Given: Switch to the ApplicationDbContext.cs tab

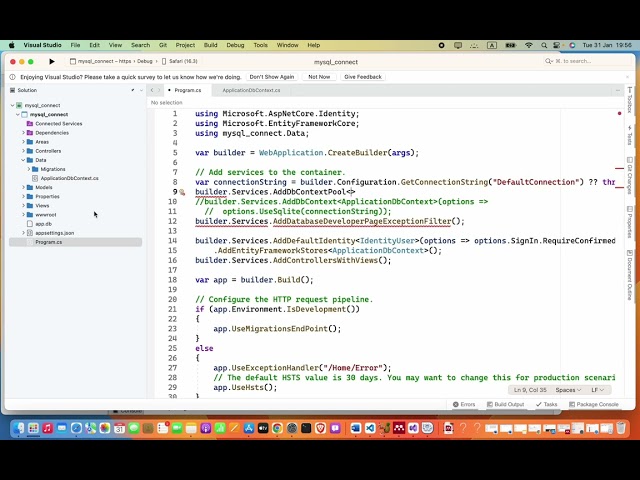Looking at the screenshot, I should pos(251,90).
